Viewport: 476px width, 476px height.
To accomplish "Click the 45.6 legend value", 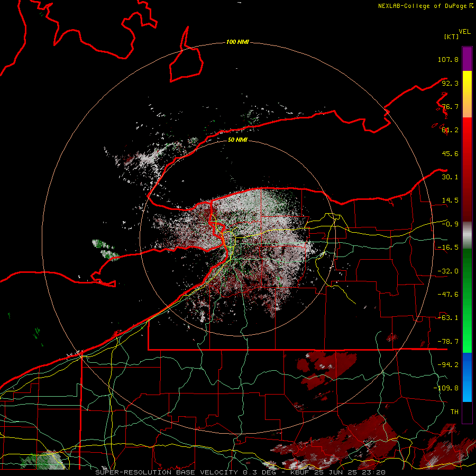I will [450, 153].
